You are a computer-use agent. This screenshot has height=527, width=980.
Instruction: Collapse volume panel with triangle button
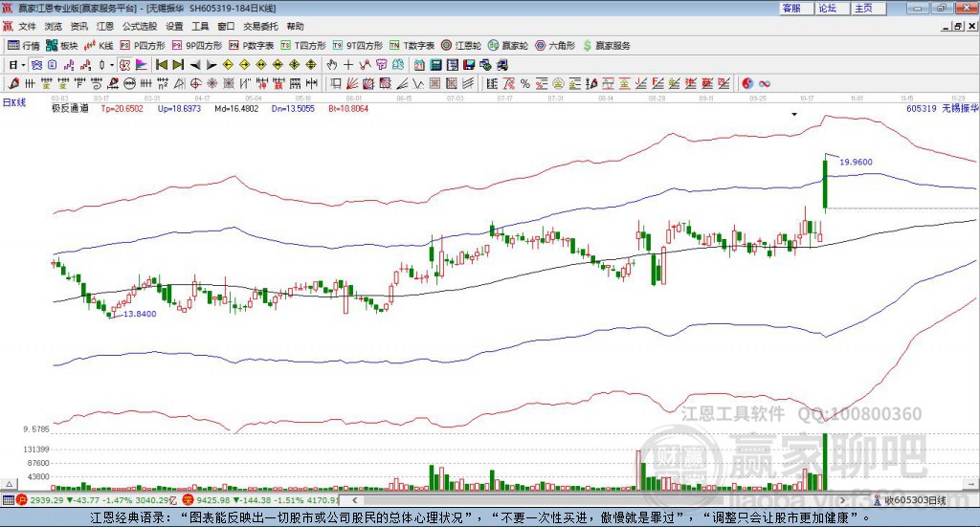pos(9,484)
